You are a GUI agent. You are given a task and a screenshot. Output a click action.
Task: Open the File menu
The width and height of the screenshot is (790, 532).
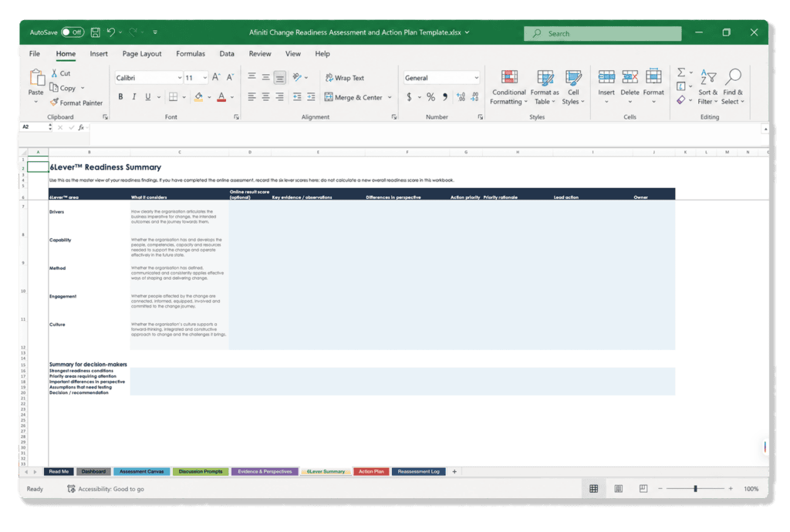[x=34, y=53]
